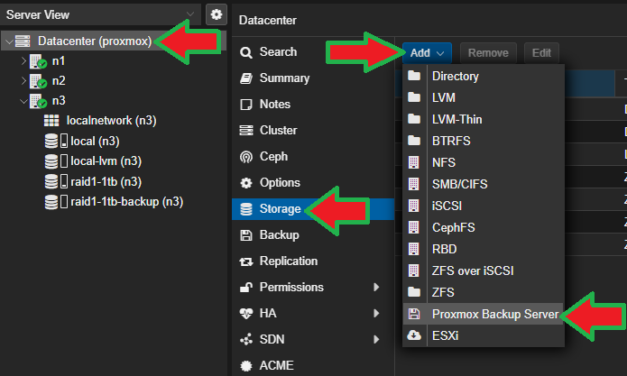Viewport: 627px width, 376px height.
Task: Choose CephFS storage type
Action: pos(483,228)
